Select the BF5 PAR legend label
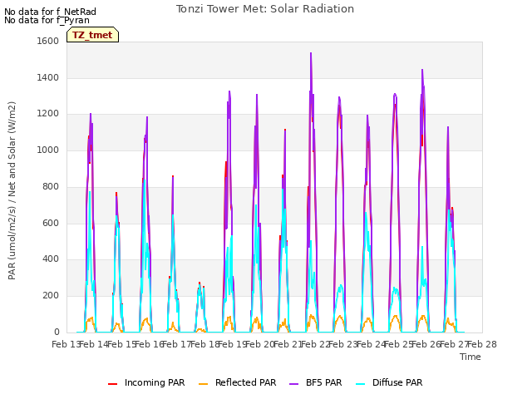 tap(323, 382)
